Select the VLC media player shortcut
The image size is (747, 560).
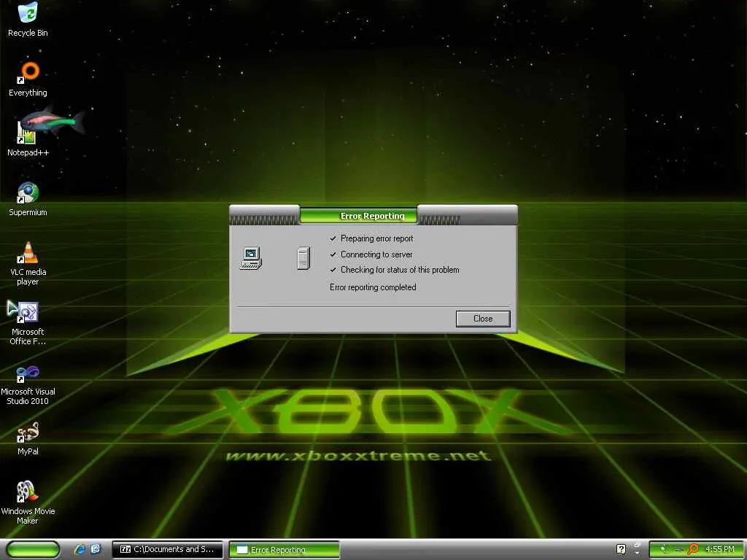28,264
